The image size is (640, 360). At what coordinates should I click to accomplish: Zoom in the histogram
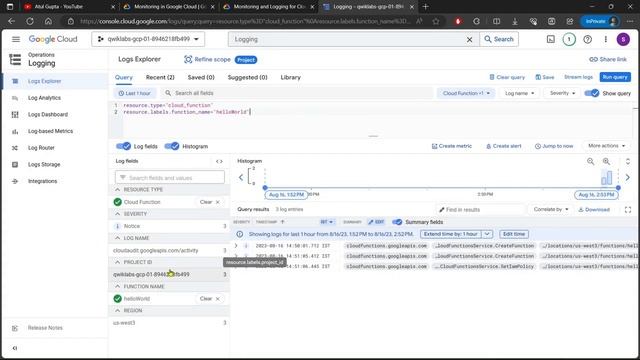pos(607,162)
